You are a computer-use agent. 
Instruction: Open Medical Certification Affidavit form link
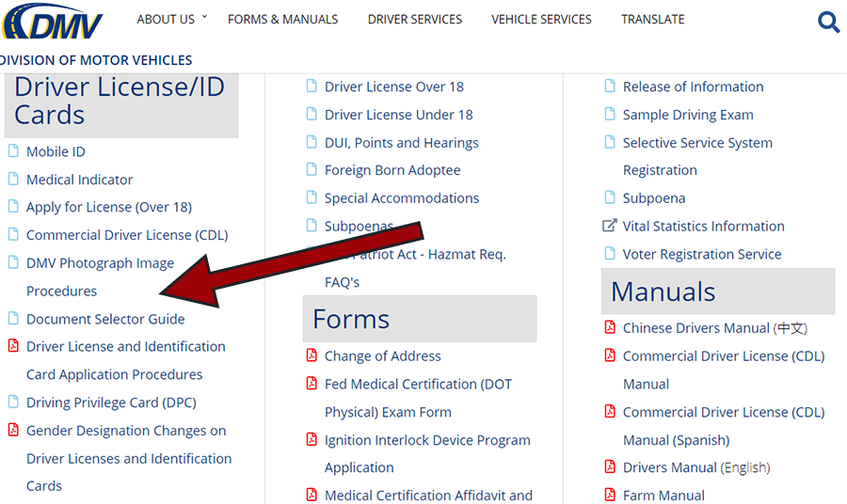(x=428, y=496)
